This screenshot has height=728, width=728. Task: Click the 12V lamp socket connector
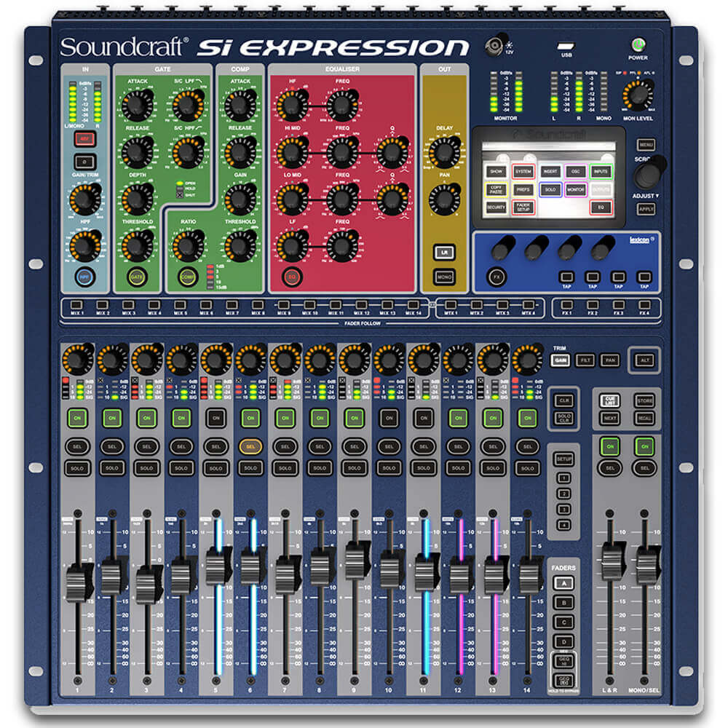coord(494,46)
